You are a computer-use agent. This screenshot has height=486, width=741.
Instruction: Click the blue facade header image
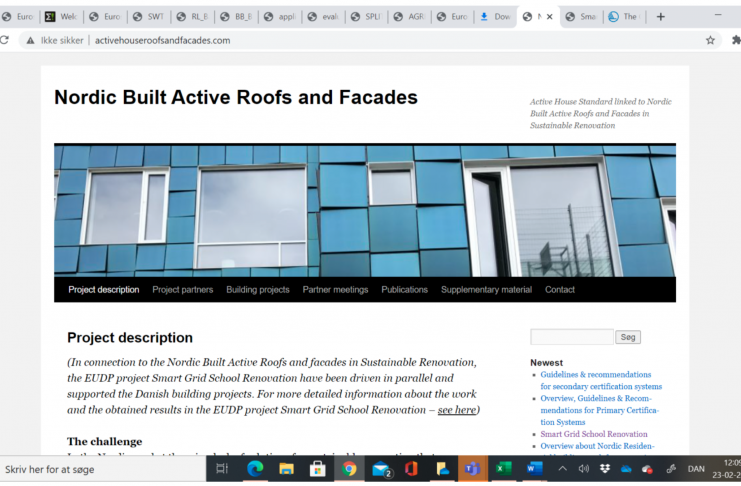coord(365,210)
